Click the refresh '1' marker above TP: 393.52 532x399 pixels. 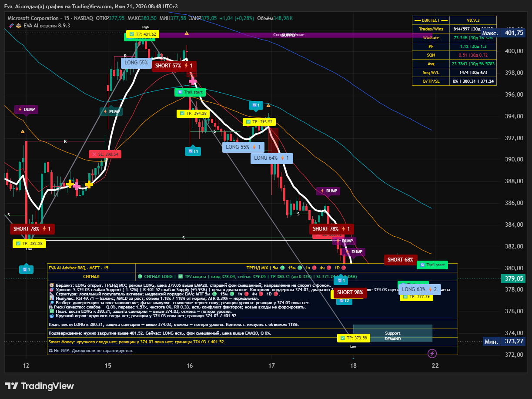point(256,105)
